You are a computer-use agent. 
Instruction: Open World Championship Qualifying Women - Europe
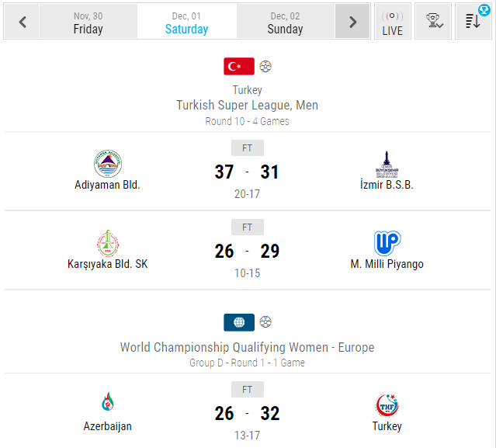(247, 347)
